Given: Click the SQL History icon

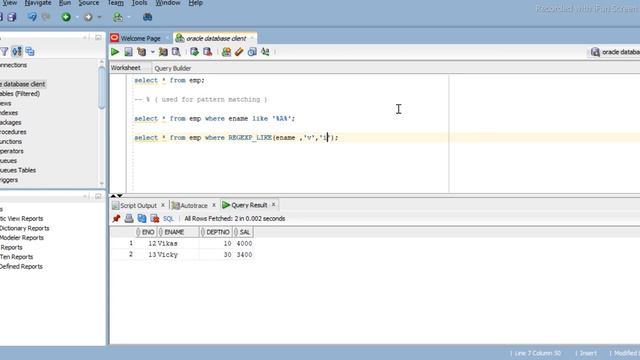Looking at the screenshot, I should [x=252, y=52].
